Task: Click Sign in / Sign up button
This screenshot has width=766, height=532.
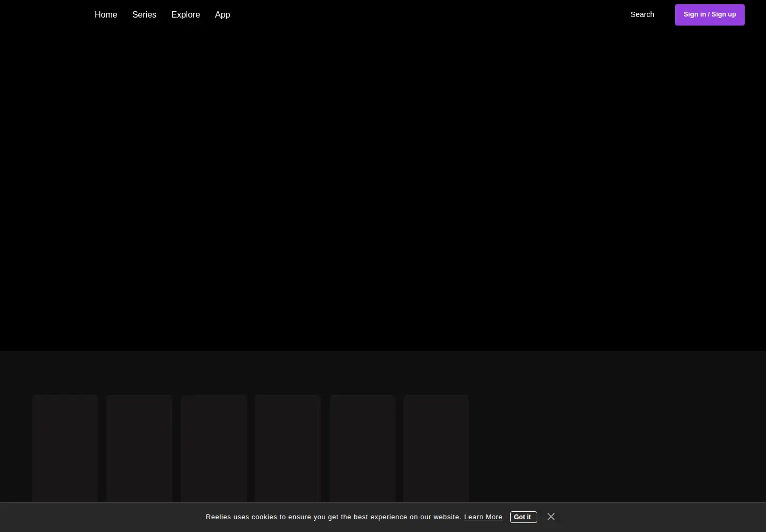Action: (710, 15)
